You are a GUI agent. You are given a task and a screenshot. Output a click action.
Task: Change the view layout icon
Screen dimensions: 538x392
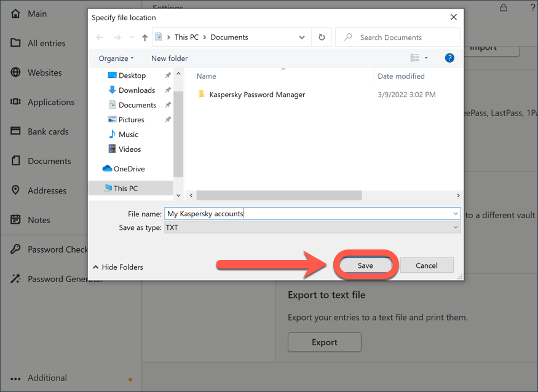point(415,58)
